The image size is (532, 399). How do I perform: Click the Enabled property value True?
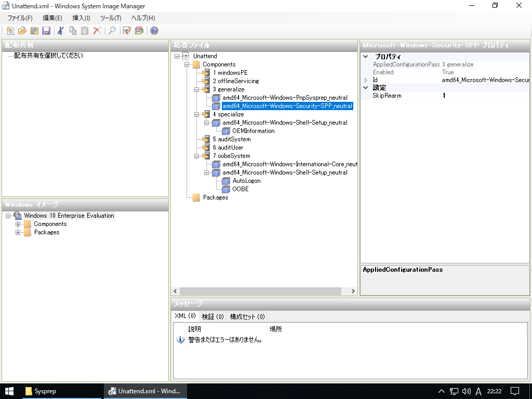pyautogui.click(x=485, y=72)
